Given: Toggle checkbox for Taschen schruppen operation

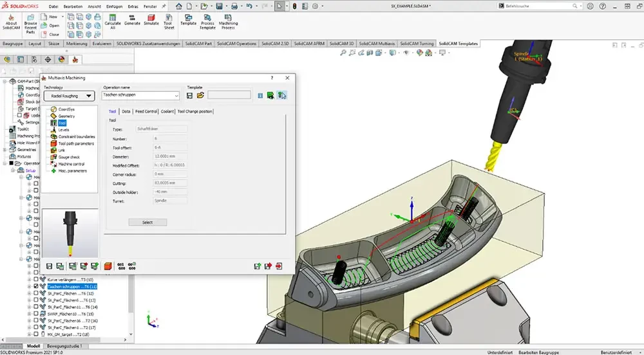Looking at the screenshot, I should (x=35, y=287).
